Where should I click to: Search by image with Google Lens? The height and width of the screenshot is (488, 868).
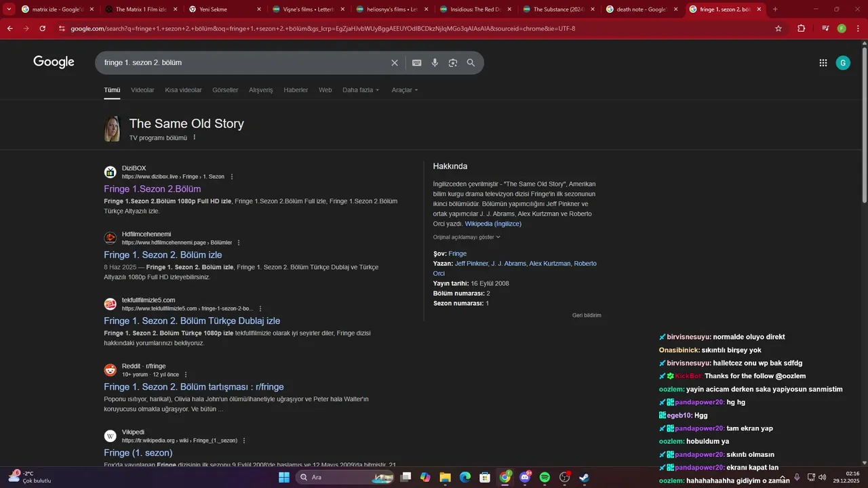(452, 62)
